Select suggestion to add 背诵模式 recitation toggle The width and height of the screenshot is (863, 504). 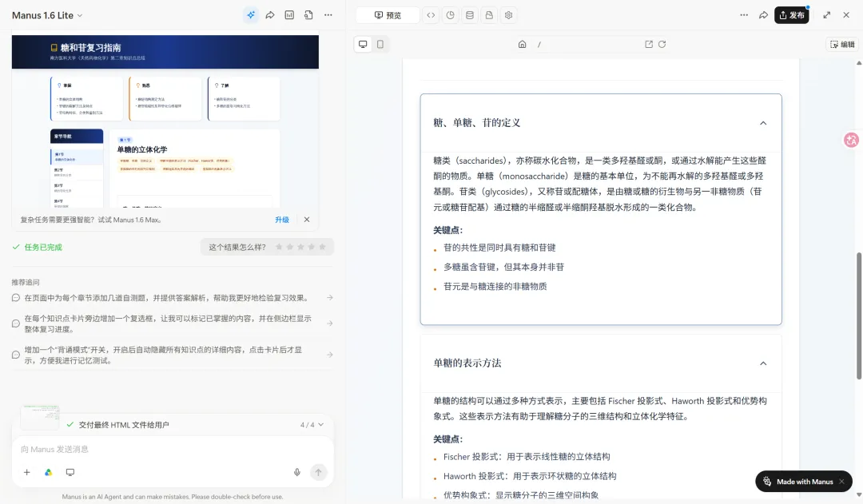(173, 355)
